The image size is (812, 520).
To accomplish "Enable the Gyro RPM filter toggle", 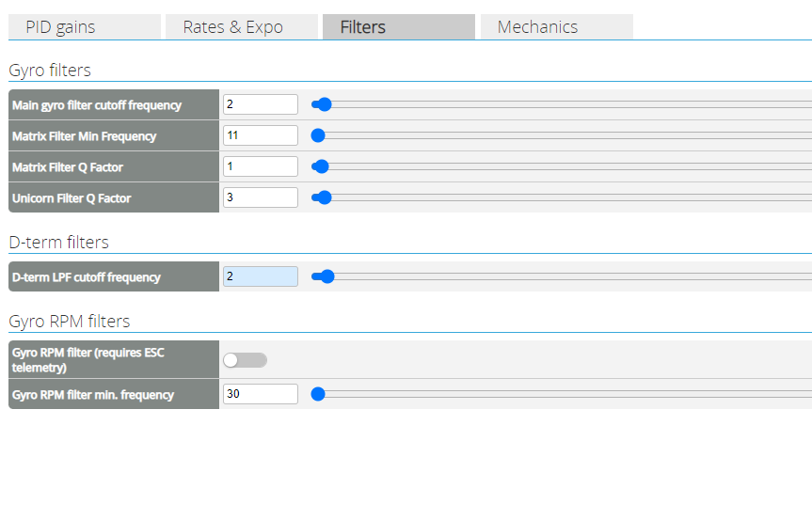I will tap(245, 360).
